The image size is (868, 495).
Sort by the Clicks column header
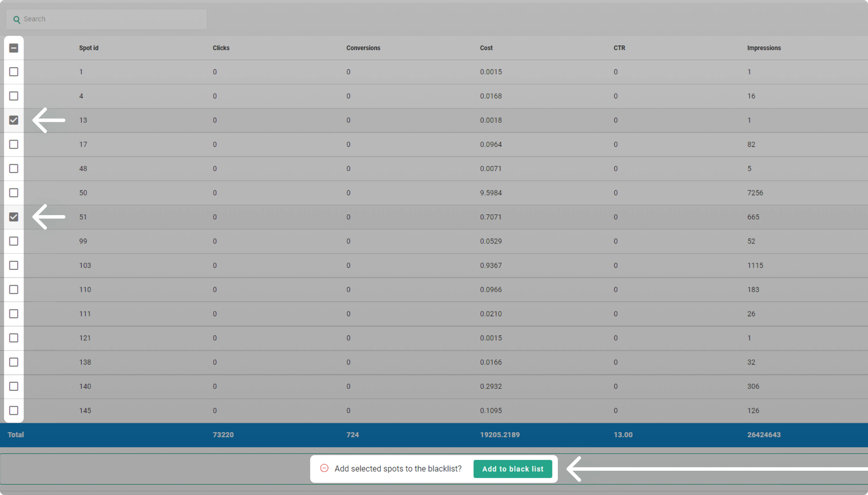coord(221,48)
